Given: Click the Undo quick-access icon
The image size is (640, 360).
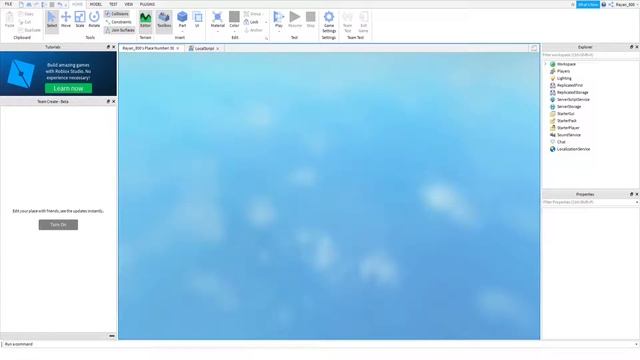Looking at the screenshot, I should tap(60, 4).
